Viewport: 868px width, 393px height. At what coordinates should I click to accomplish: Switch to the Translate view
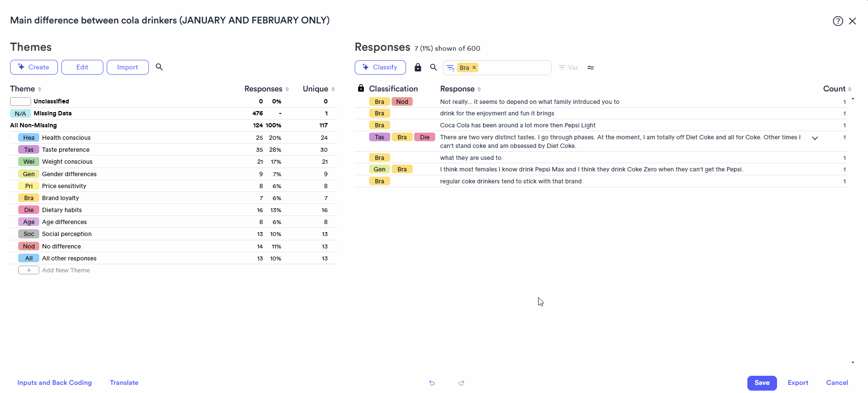[124, 382]
